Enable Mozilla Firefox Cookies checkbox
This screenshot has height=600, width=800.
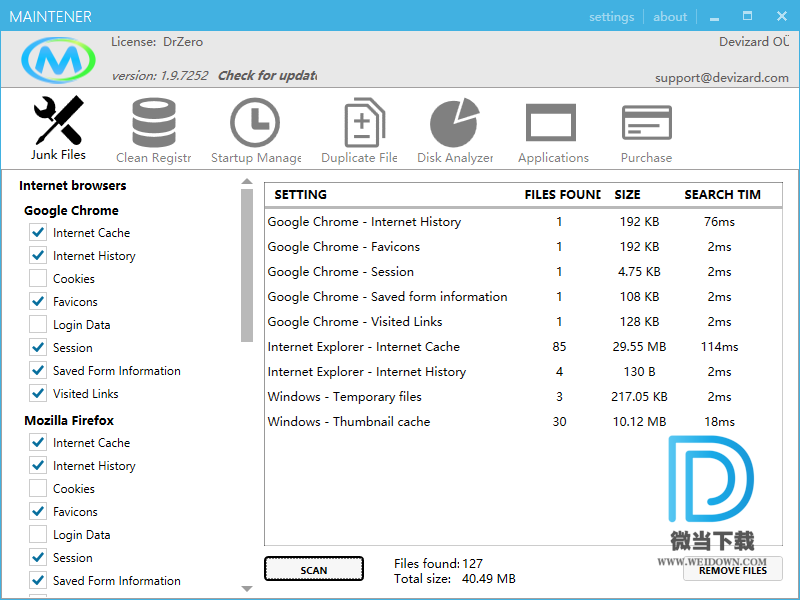pyautogui.click(x=38, y=488)
